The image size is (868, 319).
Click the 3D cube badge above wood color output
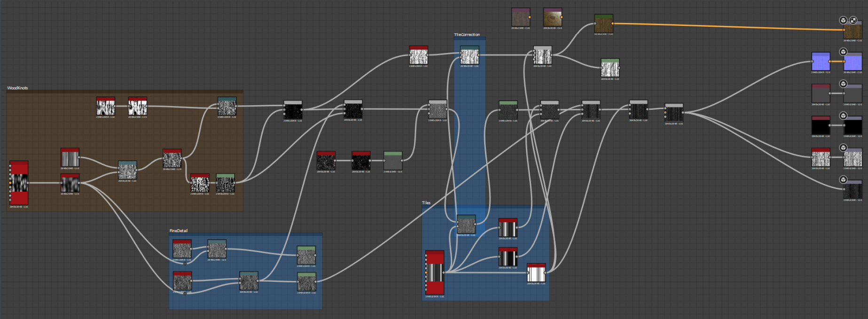click(x=843, y=20)
